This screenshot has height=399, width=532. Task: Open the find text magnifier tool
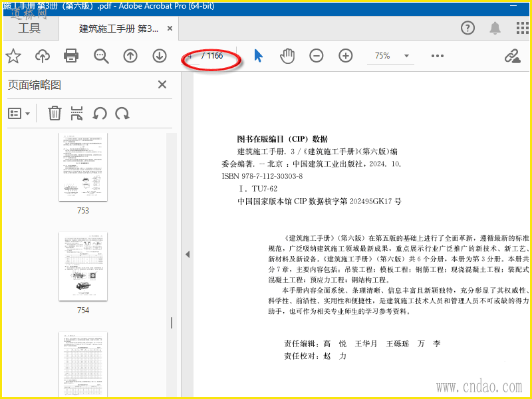pos(101,56)
